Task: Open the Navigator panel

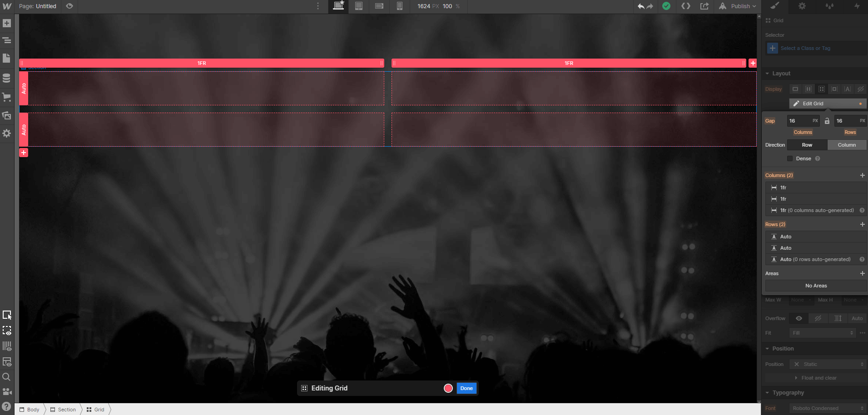Action: coord(7,40)
